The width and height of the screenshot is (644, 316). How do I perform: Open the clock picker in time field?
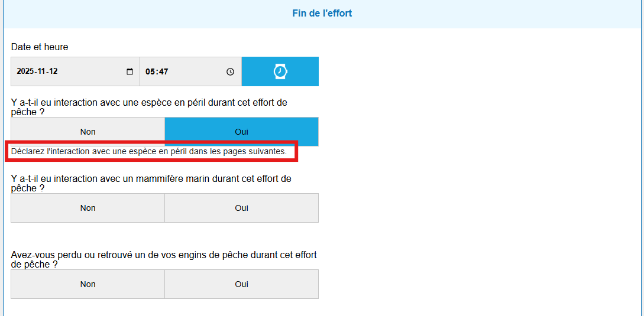click(x=230, y=71)
